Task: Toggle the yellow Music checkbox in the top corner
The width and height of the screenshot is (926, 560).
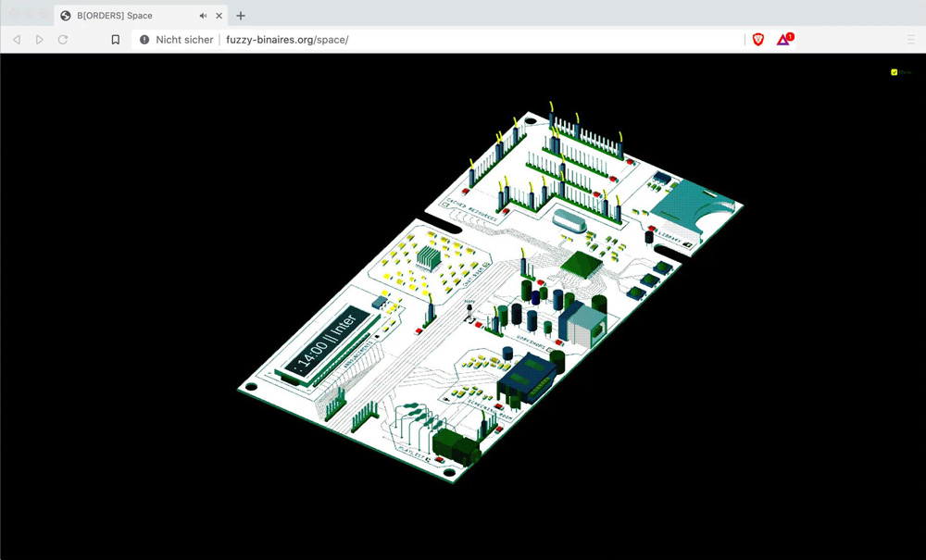Action: click(894, 71)
